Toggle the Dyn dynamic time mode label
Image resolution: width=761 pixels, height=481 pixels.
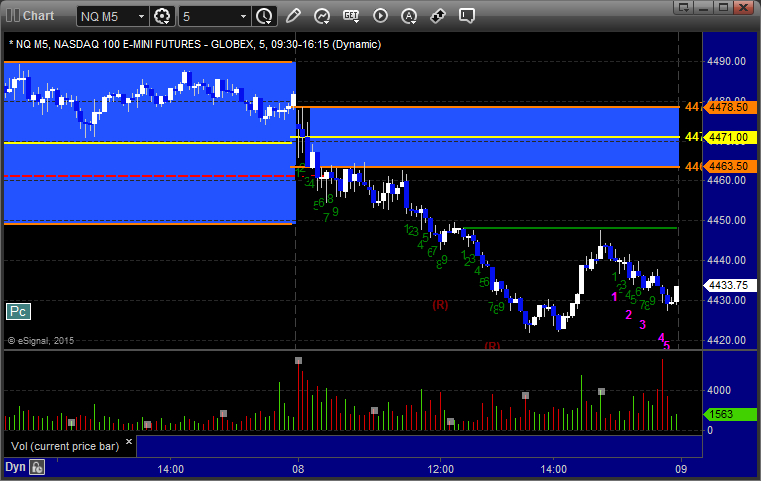coord(15,466)
